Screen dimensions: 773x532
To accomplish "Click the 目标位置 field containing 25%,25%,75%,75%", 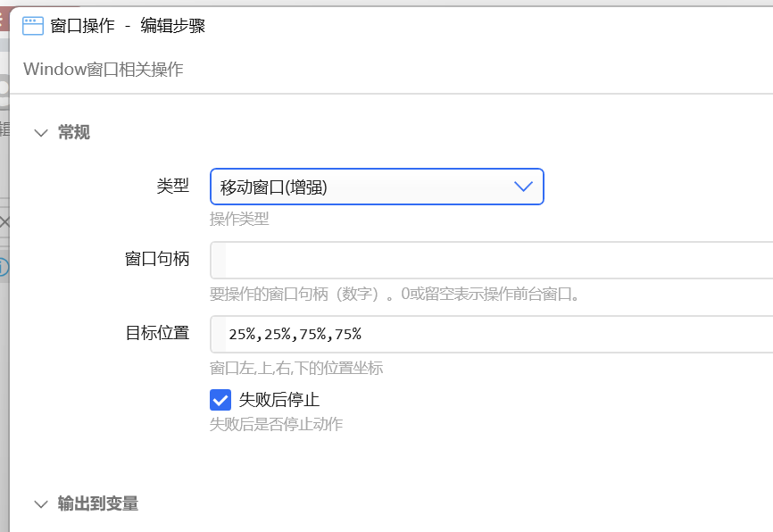I will pyautogui.click(x=492, y=335).
